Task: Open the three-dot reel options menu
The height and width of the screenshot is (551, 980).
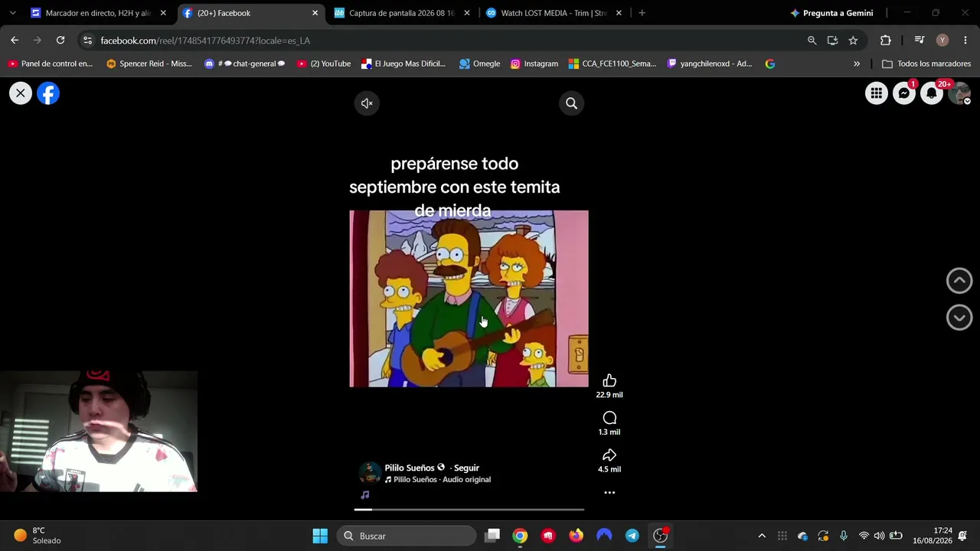Action: pyautogui.click(x=609, y=493)
